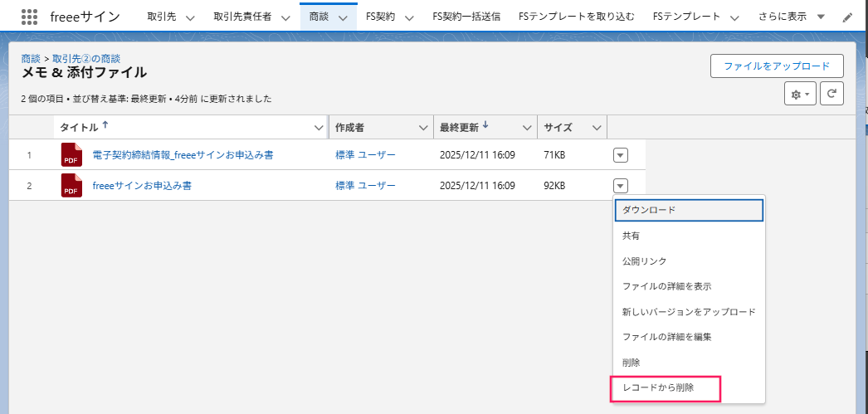This screenshot has width=868, height=414.
Task: Sort by the タイトル column header
Action: click(79, 128)
